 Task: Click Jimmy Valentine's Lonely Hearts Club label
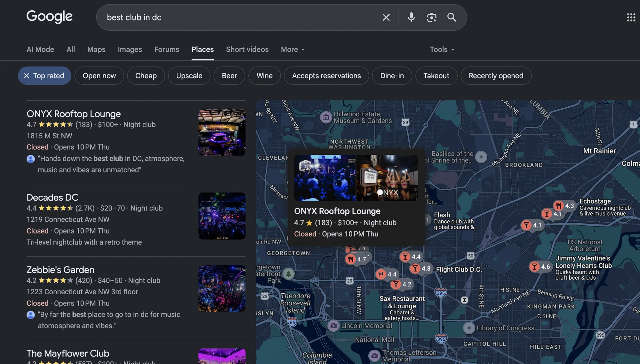click(583, 262)
